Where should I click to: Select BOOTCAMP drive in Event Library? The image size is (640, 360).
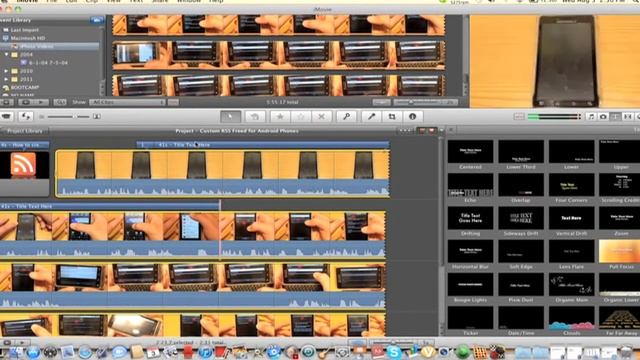point(24,87)
